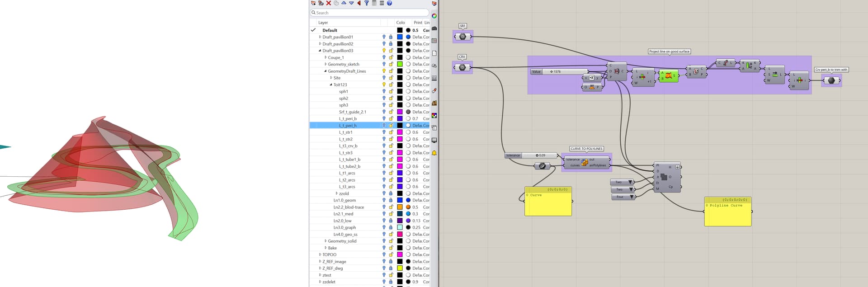The image size is (868, 287).
Task: Toggle visibility bulb of Toit123 layer
Action: (x=384, y=85)
